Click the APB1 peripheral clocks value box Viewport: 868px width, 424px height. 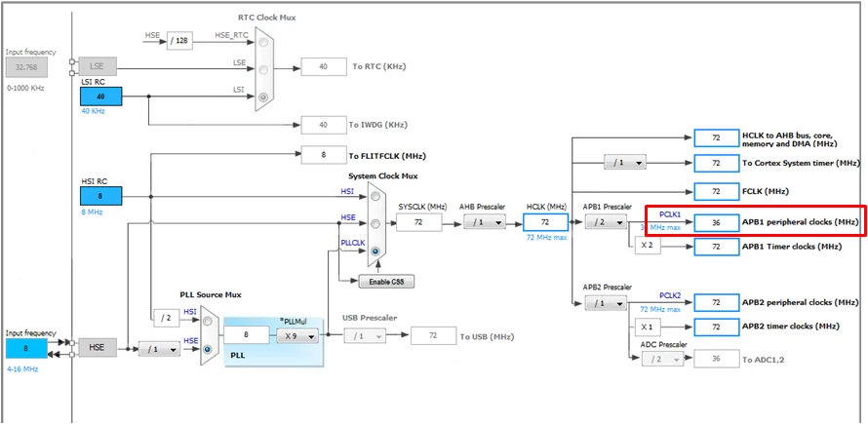point(716,222)
